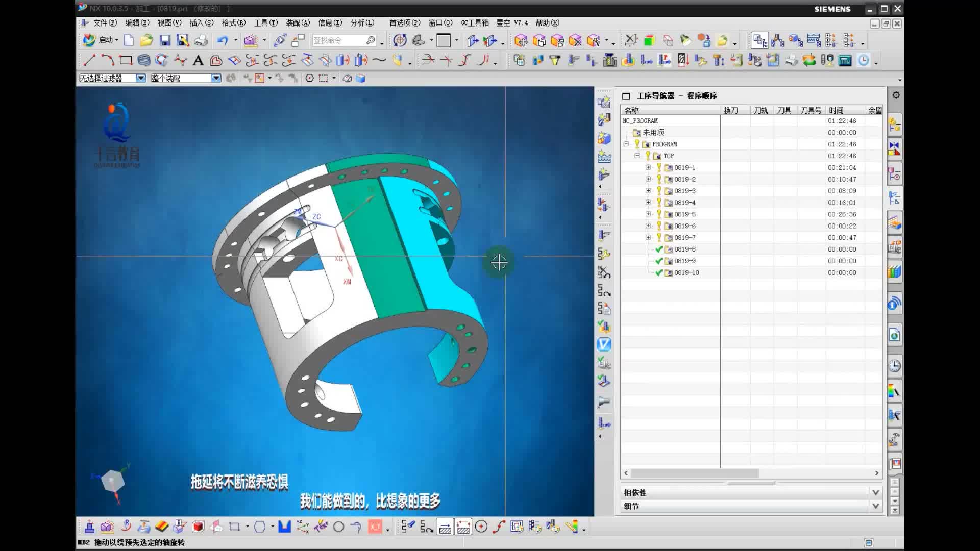Toggle the red-arrow hatched display button

[x=463, y=527]
